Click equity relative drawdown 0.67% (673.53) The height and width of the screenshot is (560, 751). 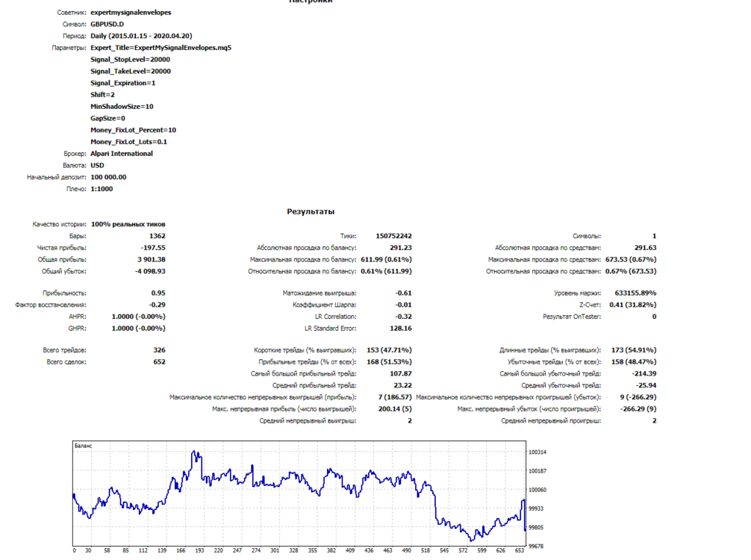[x=631, y=271]
